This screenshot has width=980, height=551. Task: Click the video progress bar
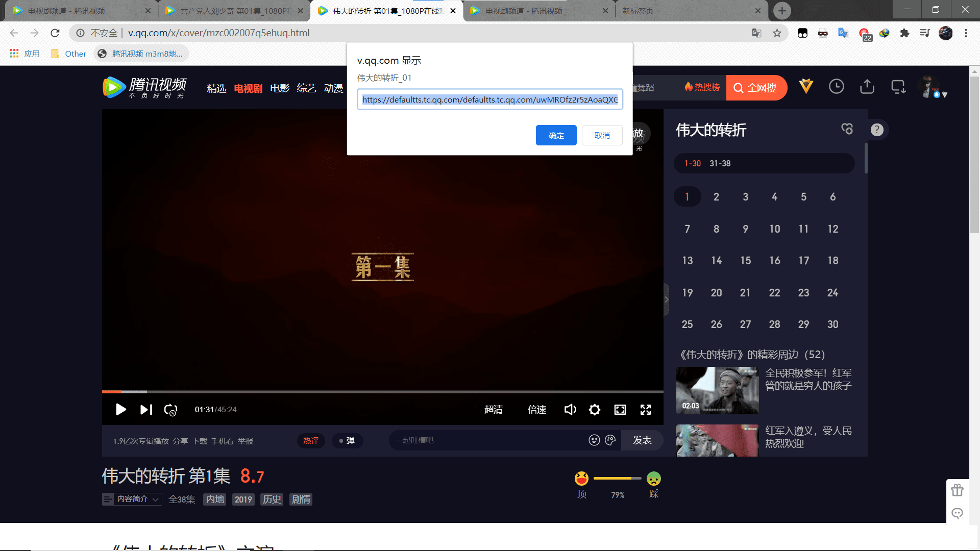click(x=383, y=392)
